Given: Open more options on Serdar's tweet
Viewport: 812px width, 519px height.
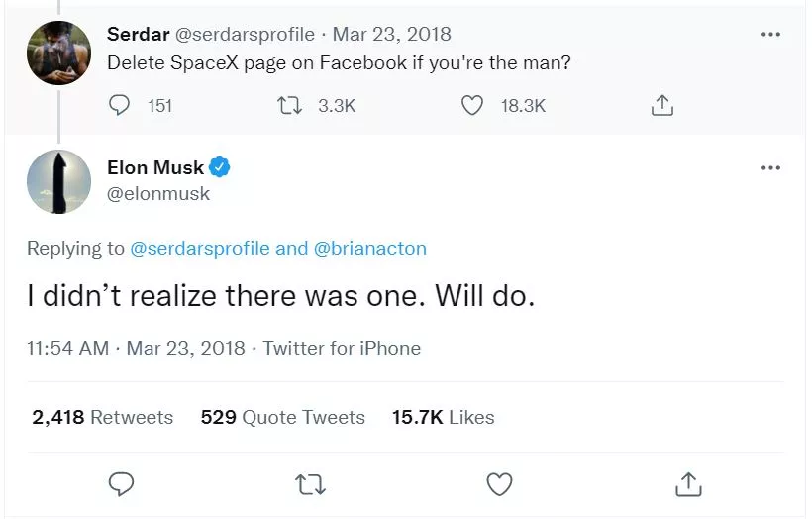Looking at the screenshot, I should click(x=770, y=35).
